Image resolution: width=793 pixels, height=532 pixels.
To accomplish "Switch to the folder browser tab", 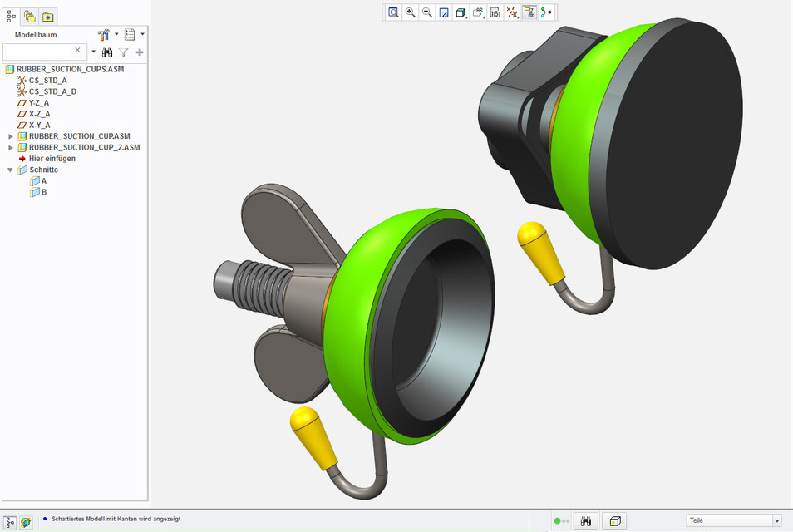I will point(29,15).
